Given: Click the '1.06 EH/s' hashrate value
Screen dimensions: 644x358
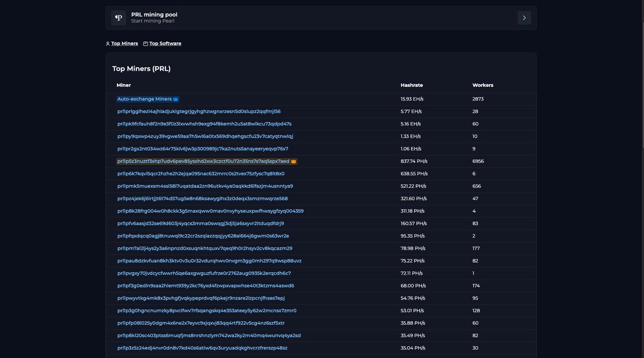Looking at the screenshot, I should 411,148.
